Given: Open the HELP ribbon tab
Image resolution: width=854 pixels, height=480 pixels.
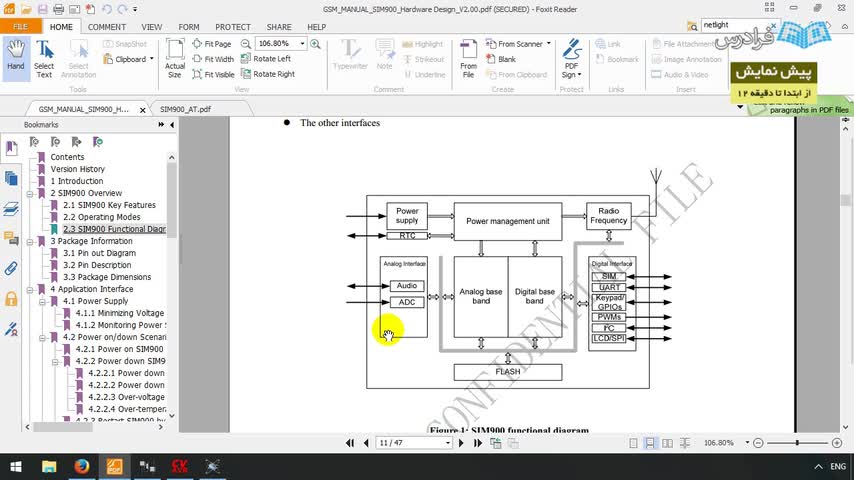Looking at the screenshot, I should coord(316,27).
